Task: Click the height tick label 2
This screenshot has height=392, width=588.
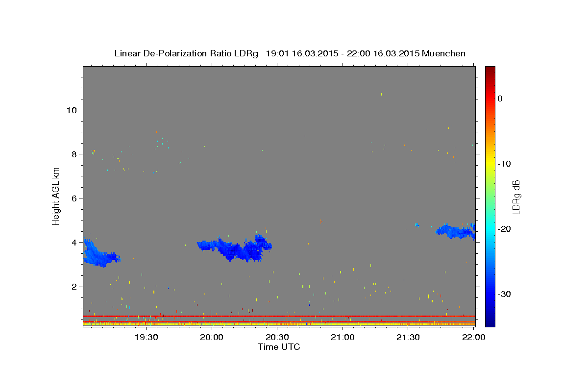Action: point(74,287)
